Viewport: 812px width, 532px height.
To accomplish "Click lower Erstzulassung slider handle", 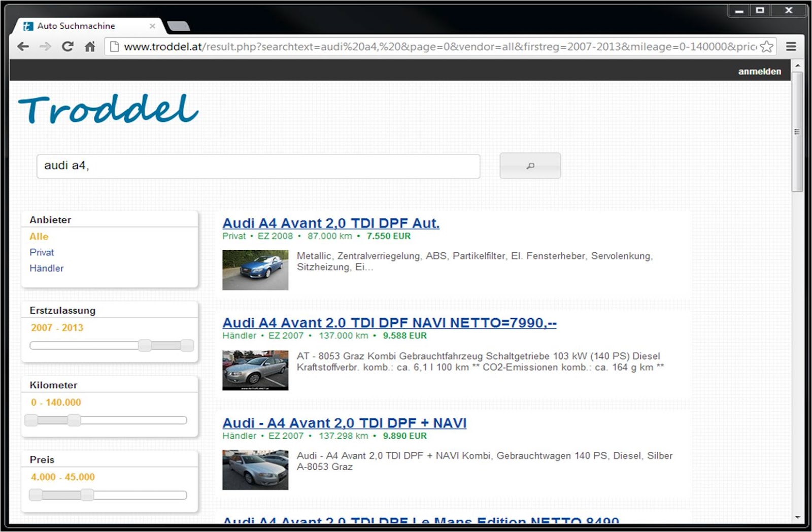I will coord(145,346).
